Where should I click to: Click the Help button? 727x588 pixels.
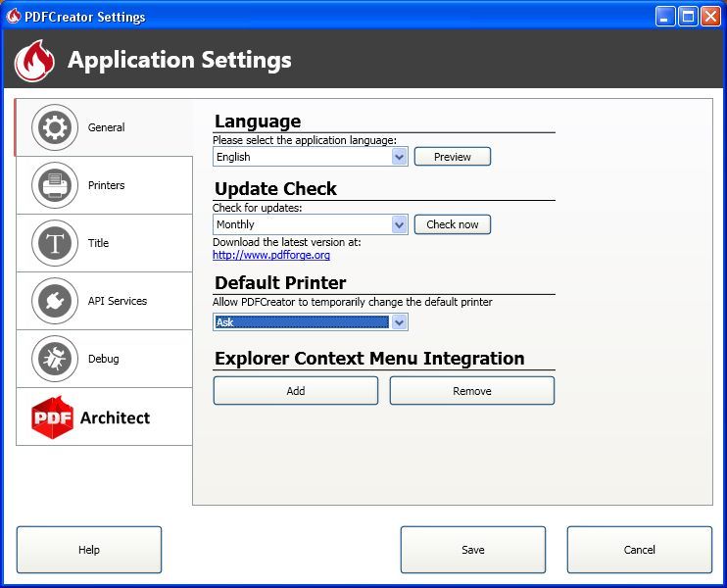coord(89,550)
